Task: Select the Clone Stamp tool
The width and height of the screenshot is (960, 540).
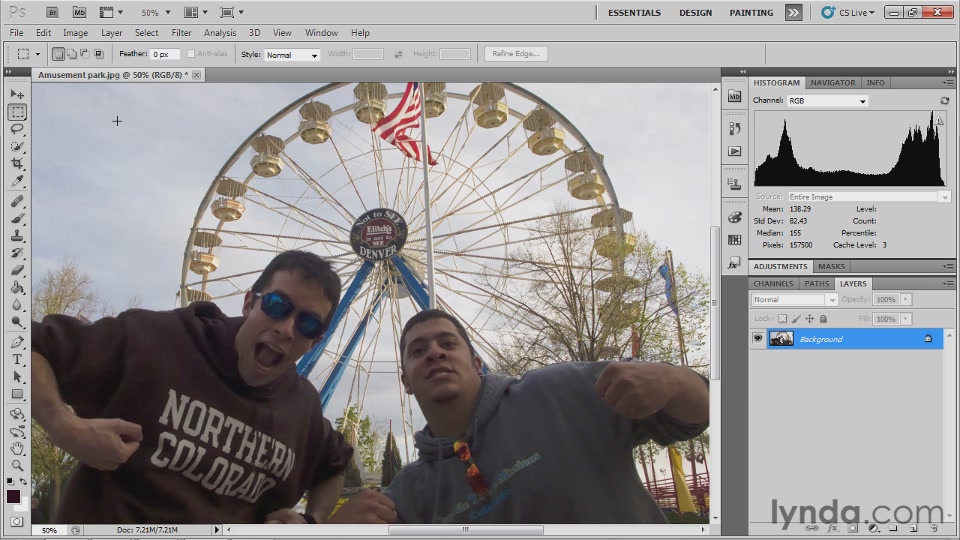Action: [17, 236]
